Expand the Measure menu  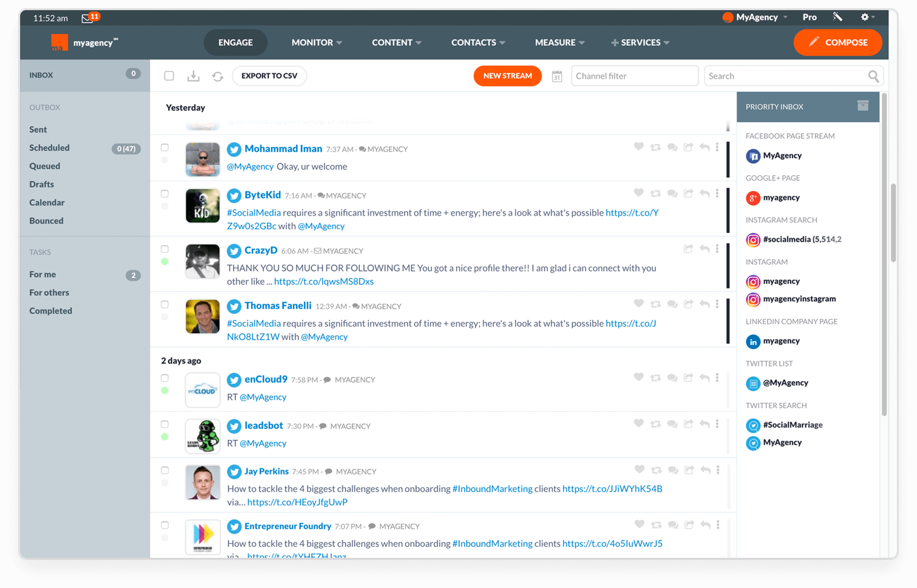(559, 42)
